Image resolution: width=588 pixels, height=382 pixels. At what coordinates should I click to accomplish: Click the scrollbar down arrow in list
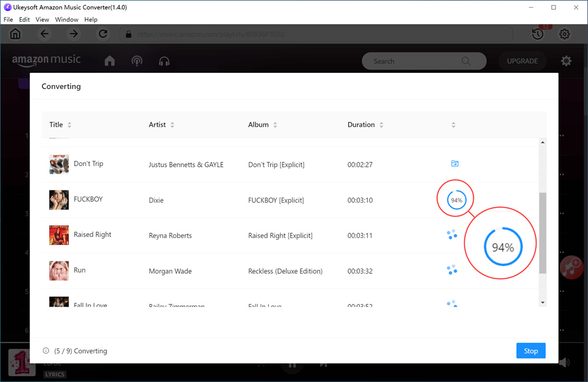tap(543, 303)
